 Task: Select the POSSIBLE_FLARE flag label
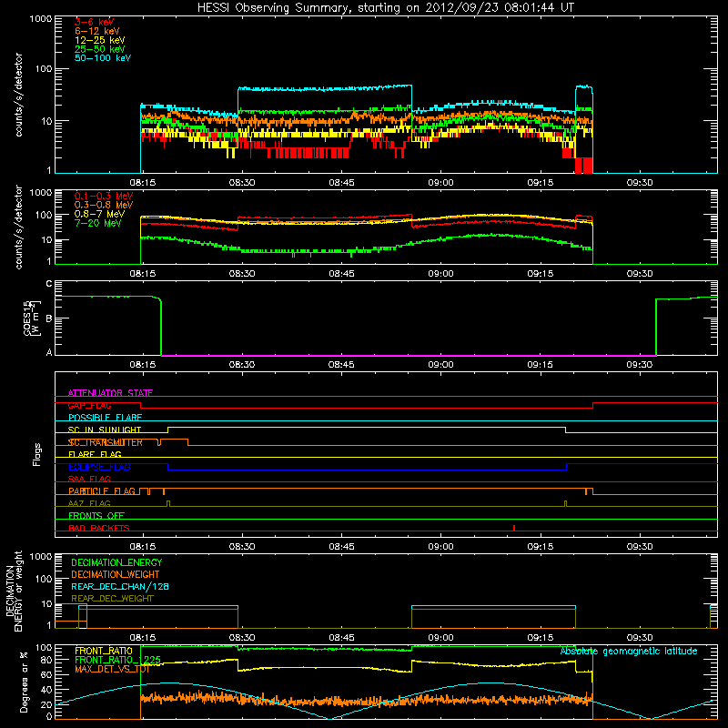click(105, 418)
